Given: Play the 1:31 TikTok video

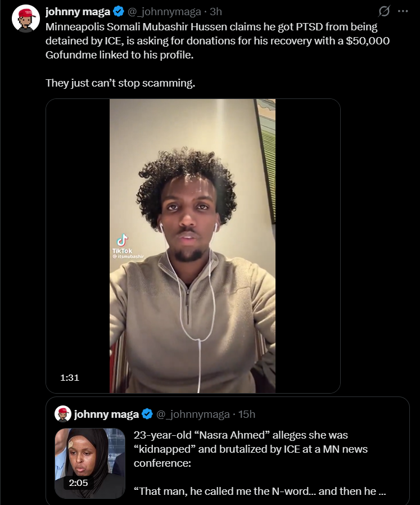Looking at the screenshot, I should point(193,246).
